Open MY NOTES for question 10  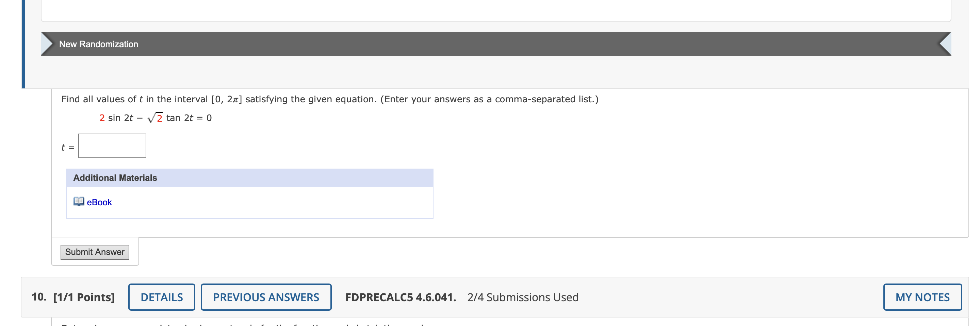(922, 297)
